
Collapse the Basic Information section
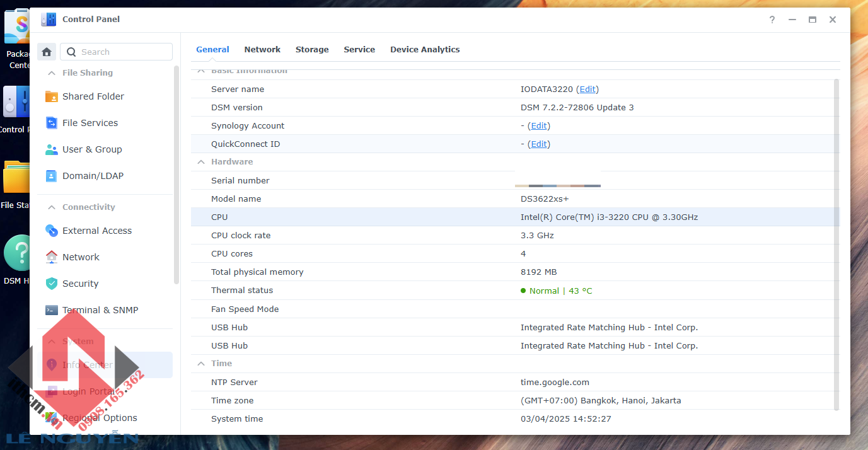pos(201,71)
